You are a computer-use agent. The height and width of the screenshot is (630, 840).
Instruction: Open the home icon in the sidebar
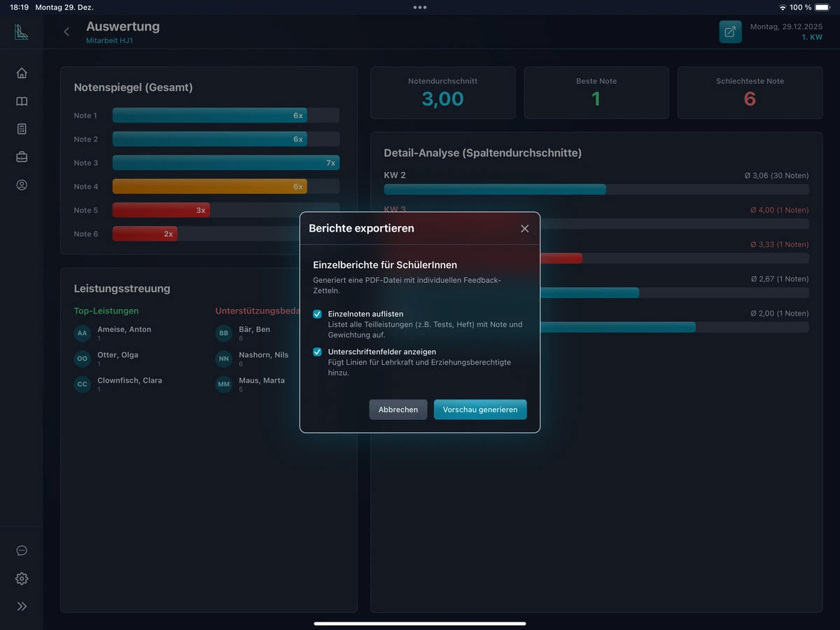click(x=22, y=73)
